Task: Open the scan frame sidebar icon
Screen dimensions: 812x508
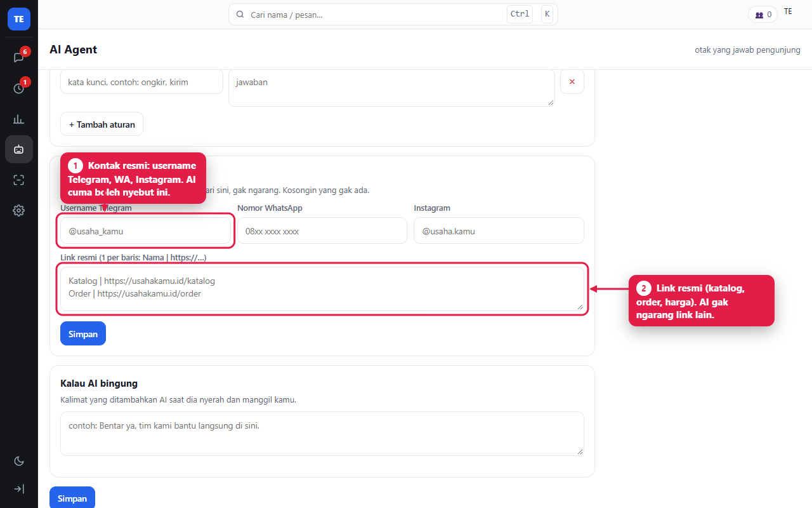Action: [19, 180]
